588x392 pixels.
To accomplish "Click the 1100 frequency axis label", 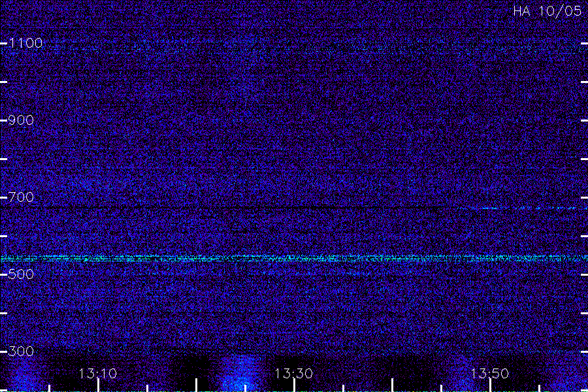I will pos(25,43).
